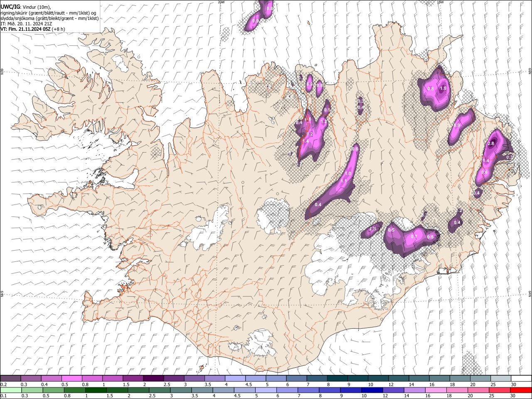Click the '1.0' value in the central snow band
The height and width of the screenshot is (399, 532).
point(348,173)
